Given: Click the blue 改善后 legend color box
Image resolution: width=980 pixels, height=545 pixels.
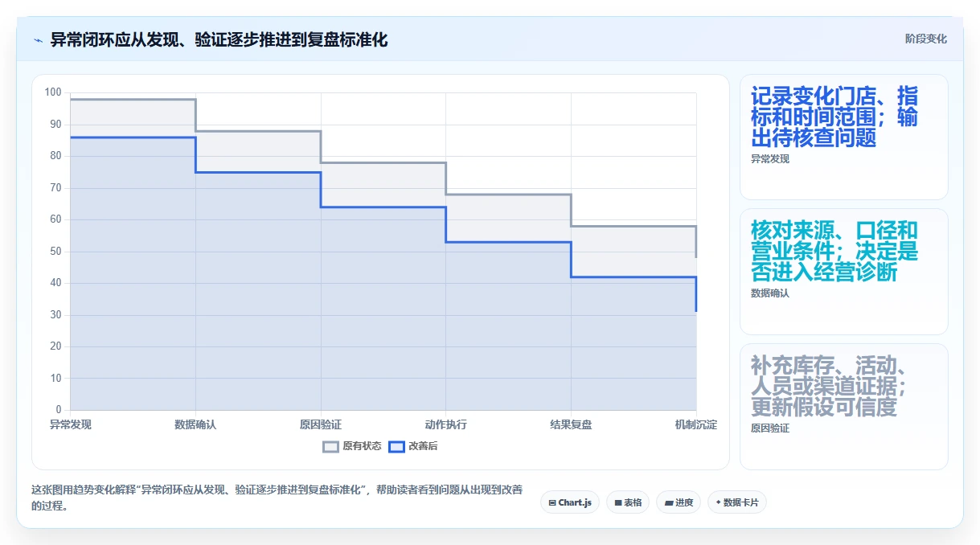Looking at the screenshot, I should (x=396, y=446).
